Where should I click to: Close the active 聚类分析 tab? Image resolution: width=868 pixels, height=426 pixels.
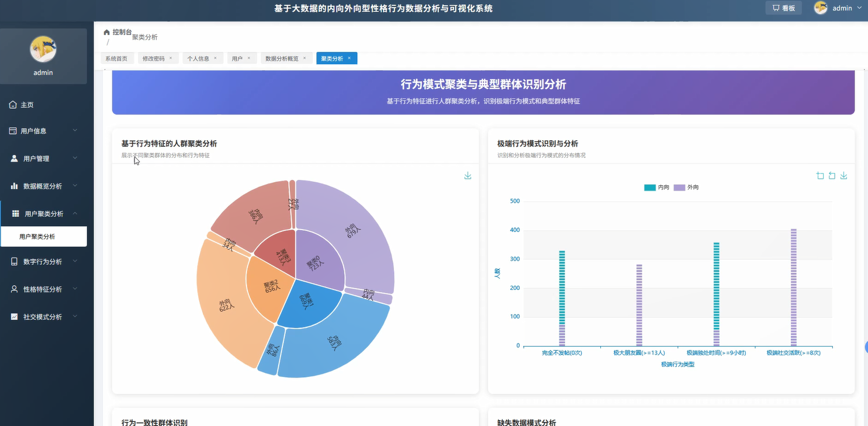coord(349,58)
